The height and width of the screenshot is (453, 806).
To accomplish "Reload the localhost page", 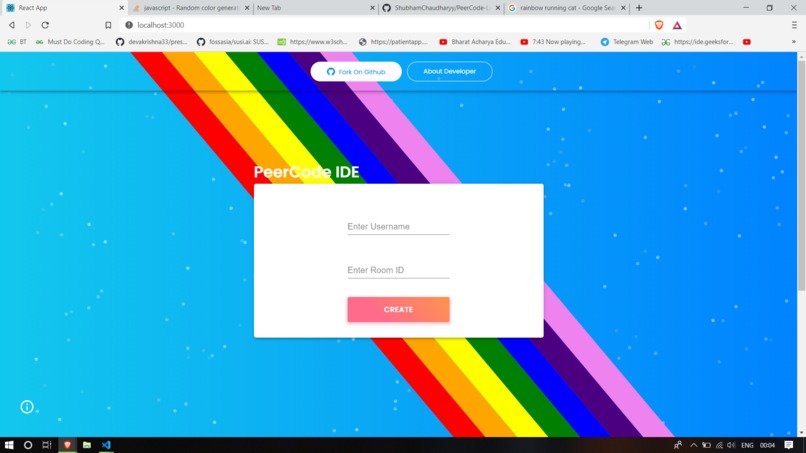I will [x=45, y=25].
